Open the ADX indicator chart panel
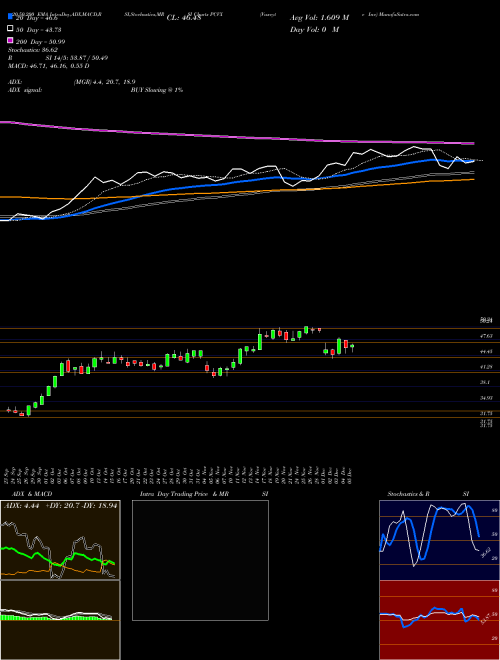 click(x=60, y=540)
